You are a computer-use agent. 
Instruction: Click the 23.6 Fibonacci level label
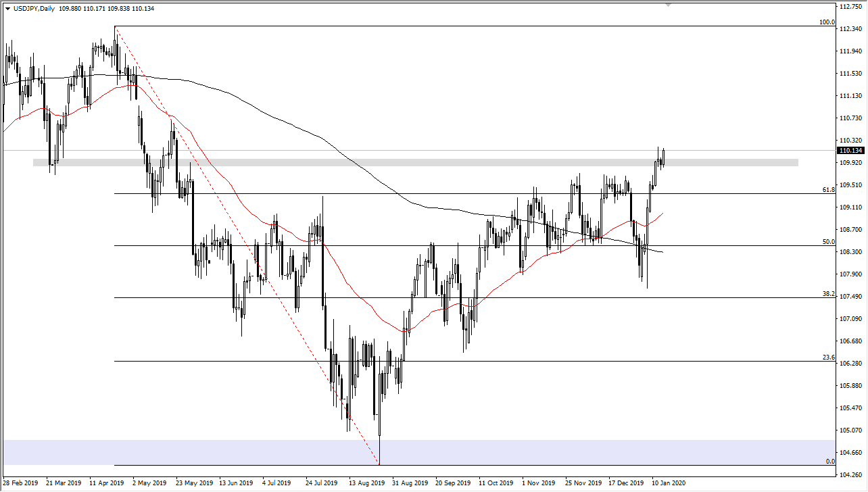(829, 358)
